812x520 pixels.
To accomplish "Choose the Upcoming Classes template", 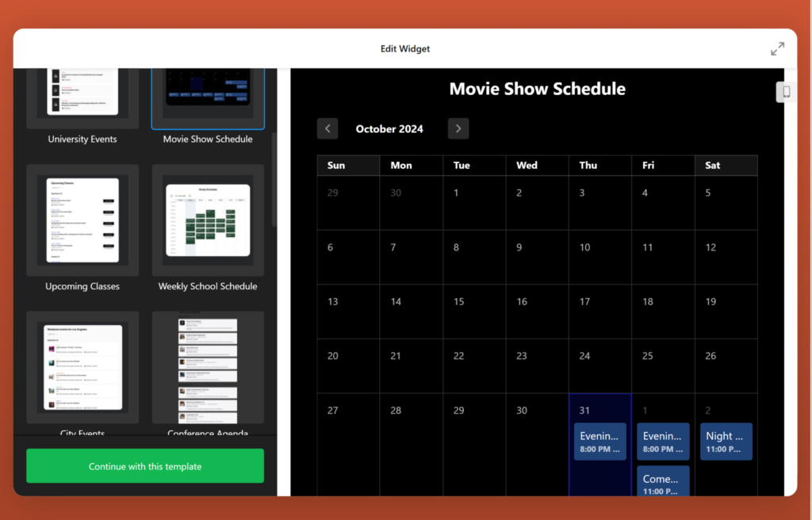I will point(82,220).
